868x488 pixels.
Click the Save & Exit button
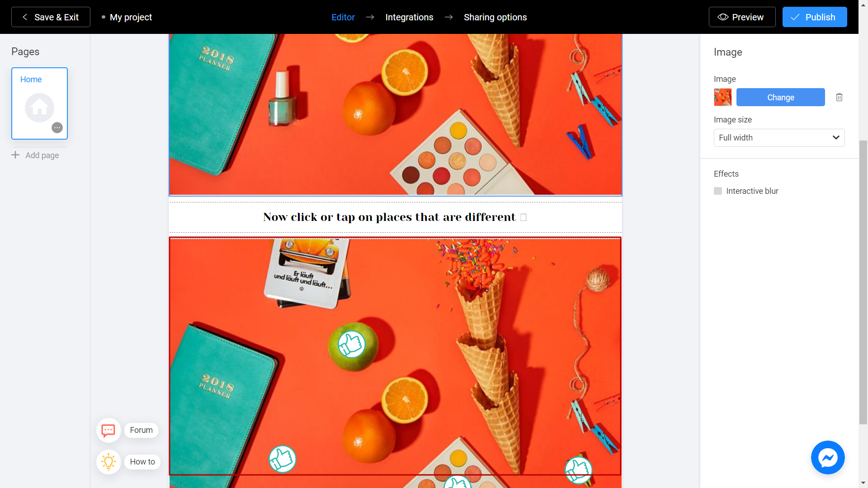point(51,17)
